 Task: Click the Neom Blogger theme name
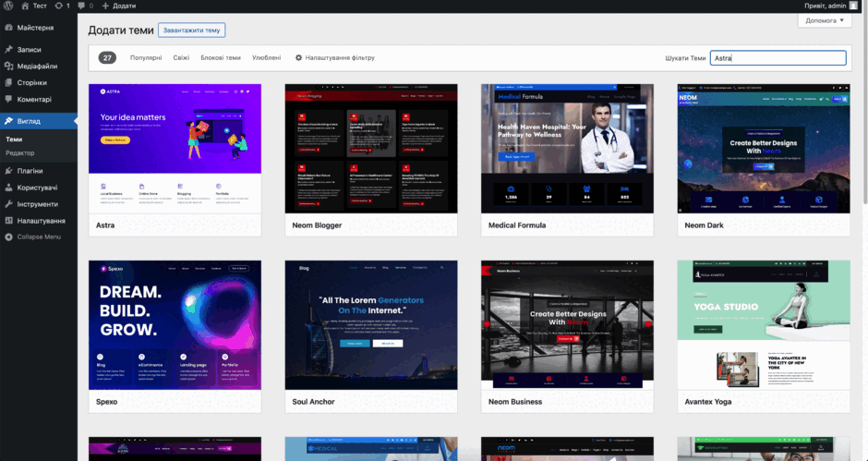click(x=317, y=225)
